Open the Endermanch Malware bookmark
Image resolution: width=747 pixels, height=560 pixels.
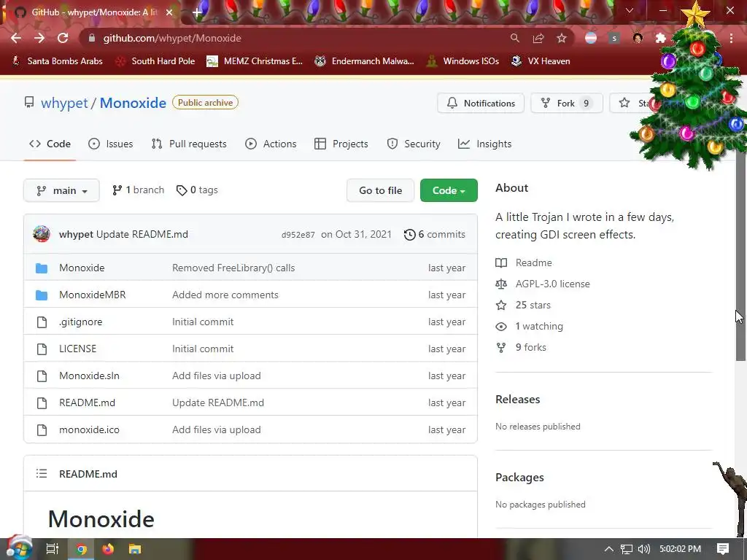[x=365, y=61]
